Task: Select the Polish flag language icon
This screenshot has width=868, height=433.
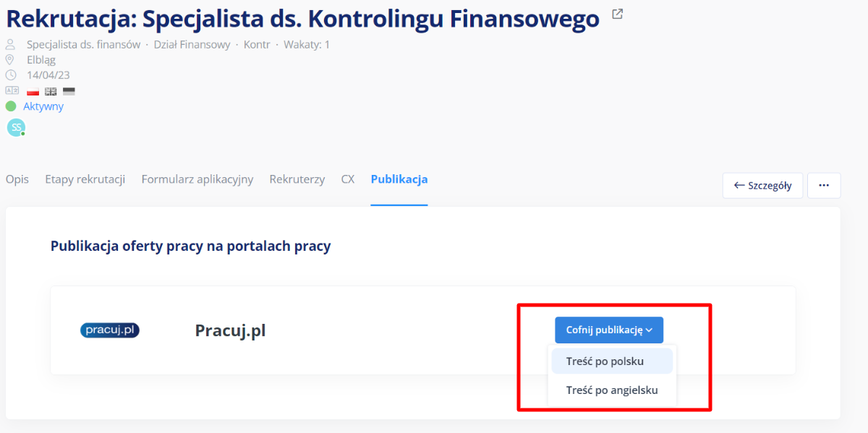Action: (32, 90)
